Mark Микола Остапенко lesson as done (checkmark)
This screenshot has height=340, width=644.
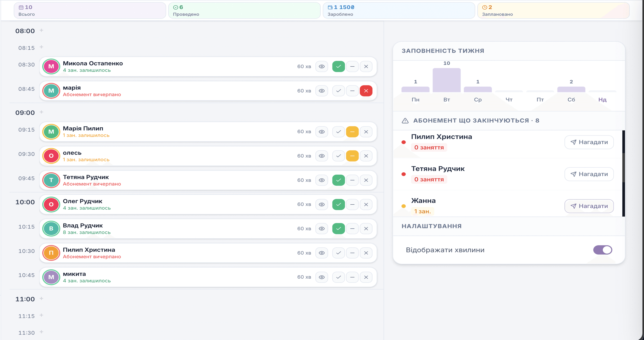coord(339,66)
